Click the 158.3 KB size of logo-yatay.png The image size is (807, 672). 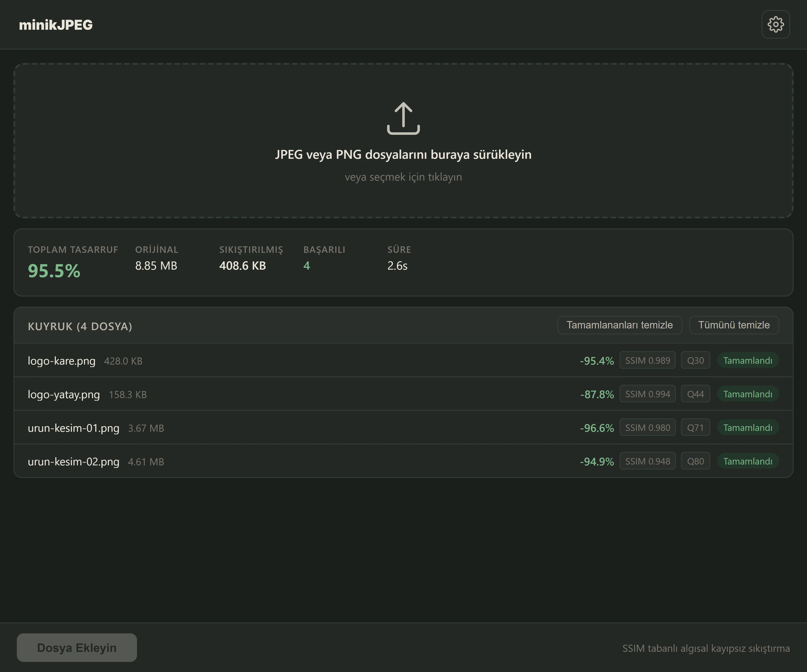[x=128, y=395]
